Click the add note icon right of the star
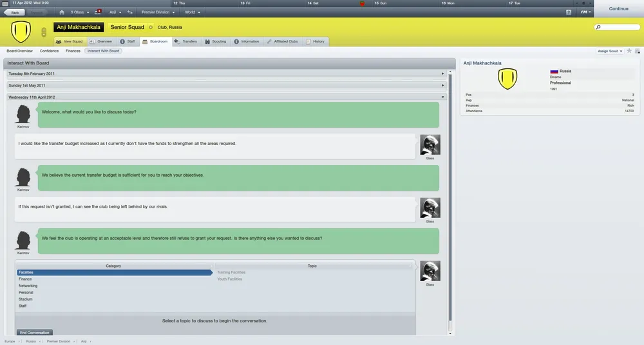 click(637, 51)
